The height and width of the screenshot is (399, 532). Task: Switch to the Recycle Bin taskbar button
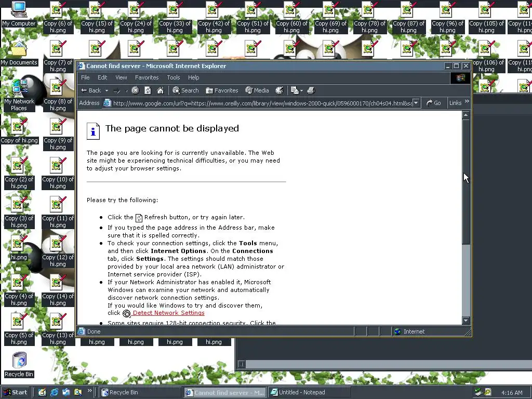140,392
